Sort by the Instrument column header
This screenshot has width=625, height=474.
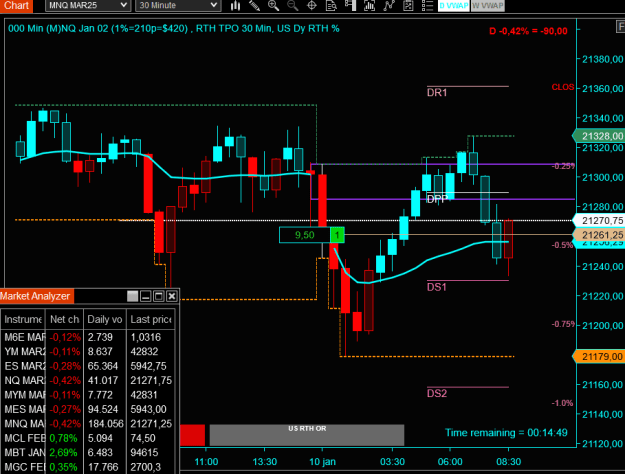[24, 319]
